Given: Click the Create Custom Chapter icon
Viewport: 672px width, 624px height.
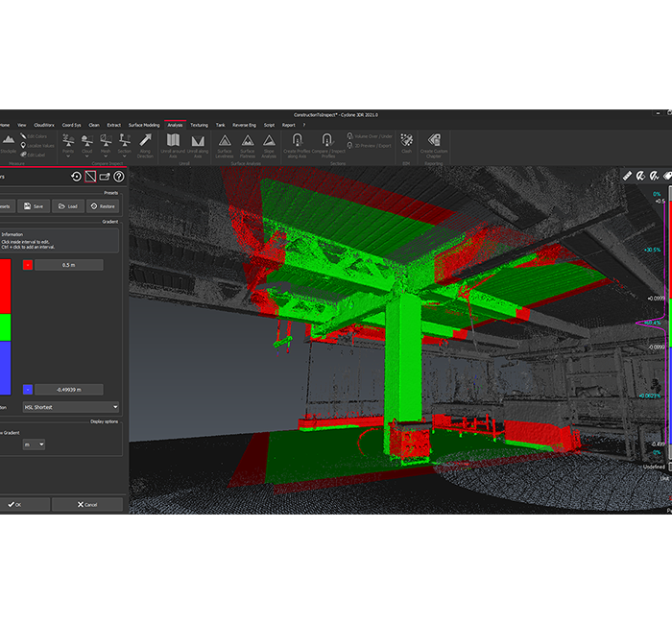Looking at the screenshot, I should coord(433,144).
